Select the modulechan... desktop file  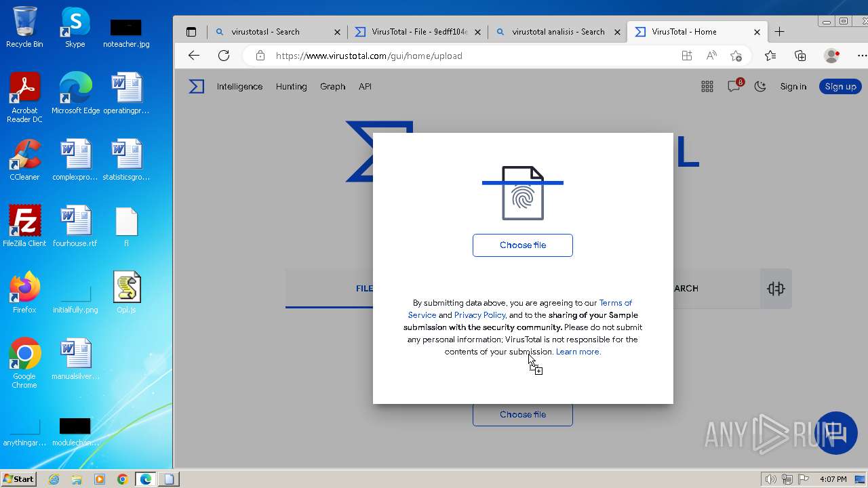coord(75,432)
